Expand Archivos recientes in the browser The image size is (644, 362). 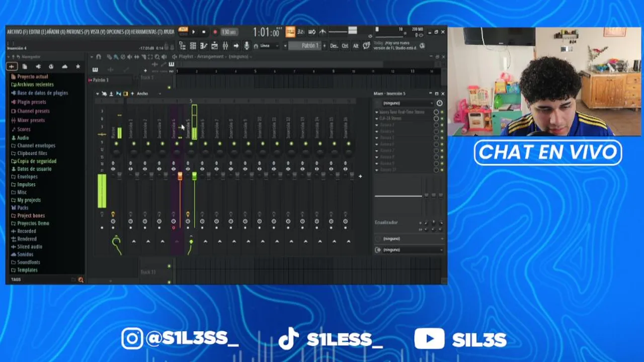pyautogui.click(x=35, y=84)
